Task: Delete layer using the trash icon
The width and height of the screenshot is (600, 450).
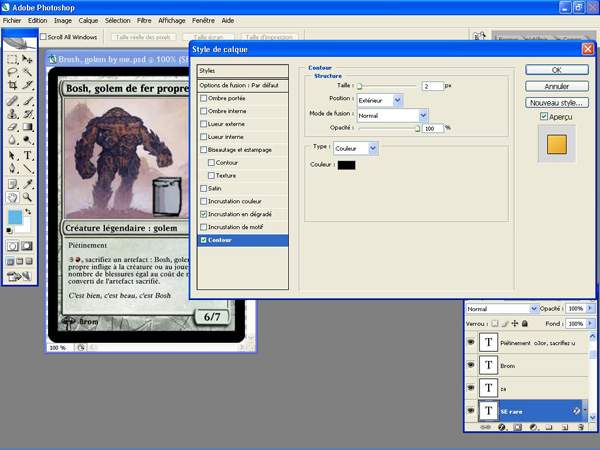Action: pyautogui.click(x=581, y=427)
